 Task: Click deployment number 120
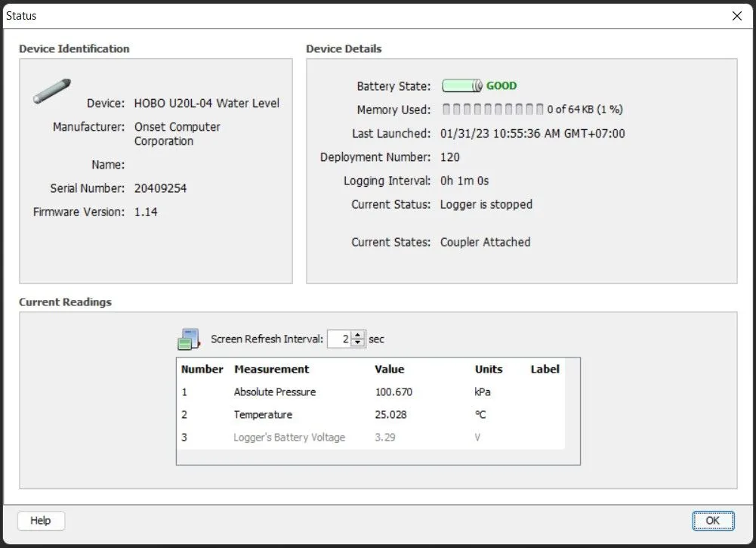click(450, 157)
